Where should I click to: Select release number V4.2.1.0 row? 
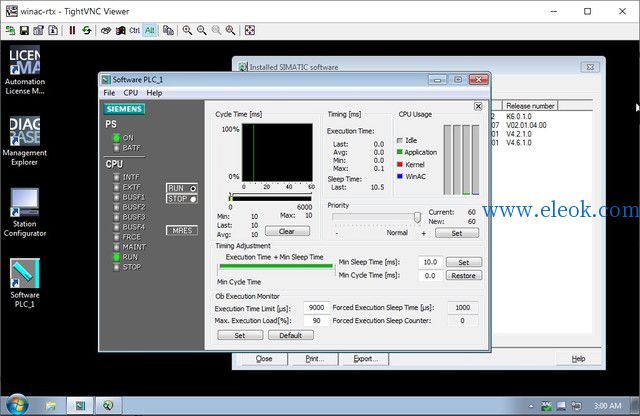(519, 134)
